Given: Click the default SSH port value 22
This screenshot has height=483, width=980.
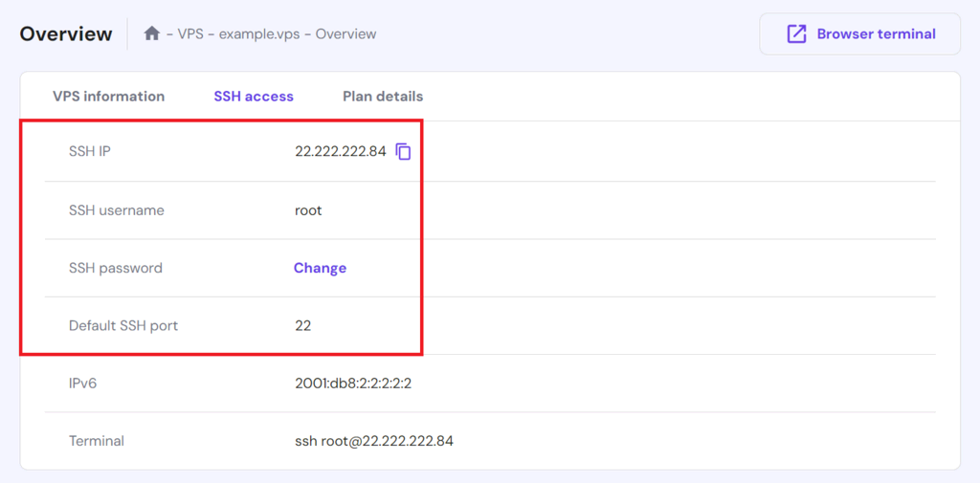Looking at the screenshot, I should coord(303,325).
